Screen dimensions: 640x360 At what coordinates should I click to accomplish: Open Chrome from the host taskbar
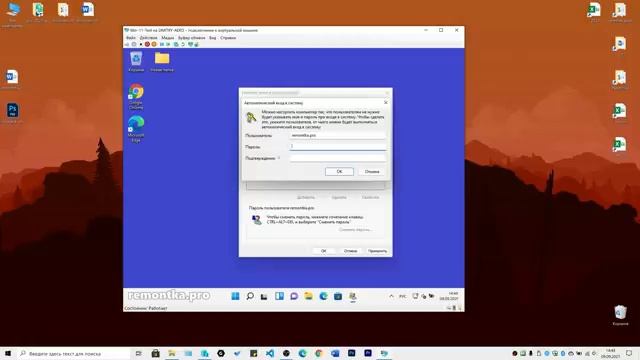(x=319, y=353)
